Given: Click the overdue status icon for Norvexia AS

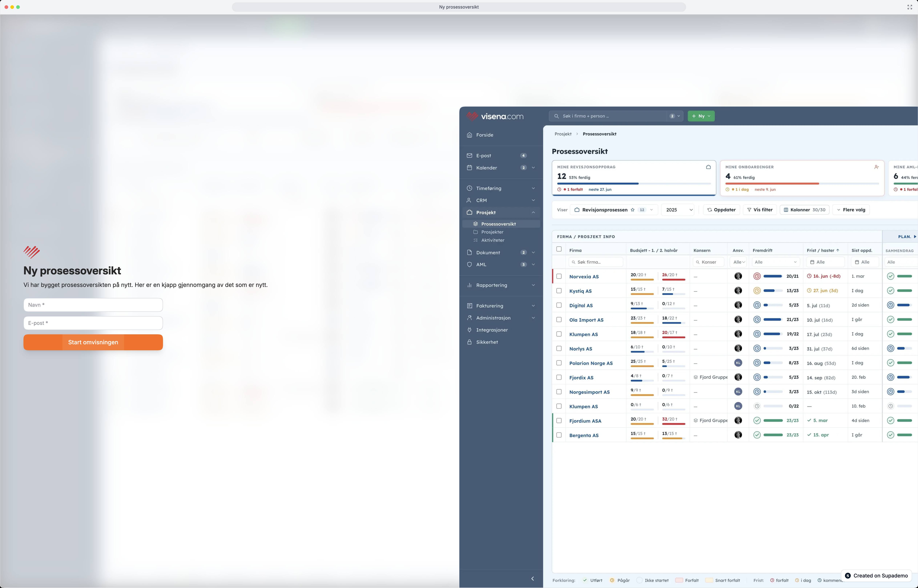Looking at the screenshot, I should click(757, 276).
